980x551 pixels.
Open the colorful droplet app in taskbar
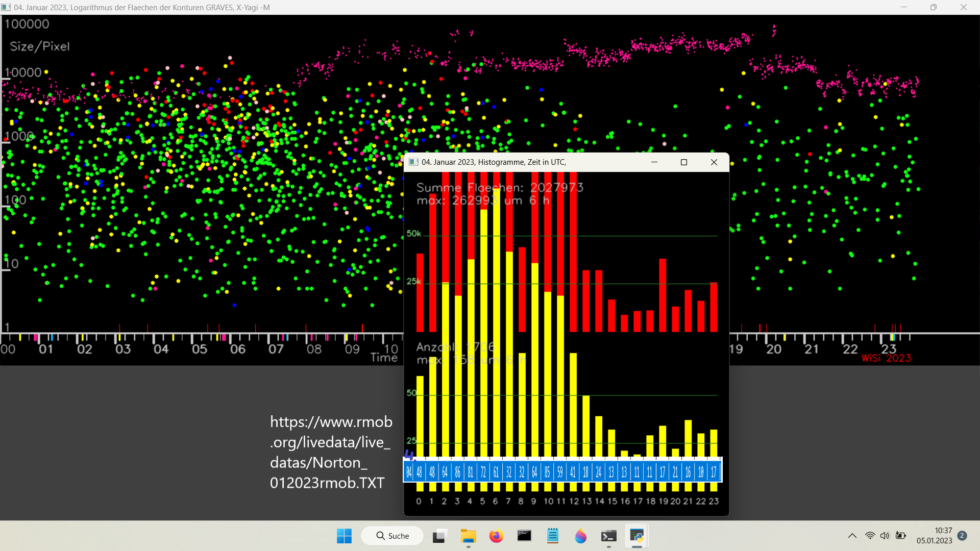pyautogui.click(x=580, y=536)
